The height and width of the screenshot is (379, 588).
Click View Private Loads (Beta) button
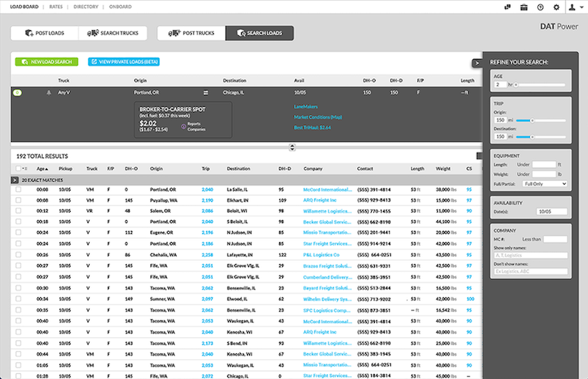pyautogui.click(x=123, y=62)
